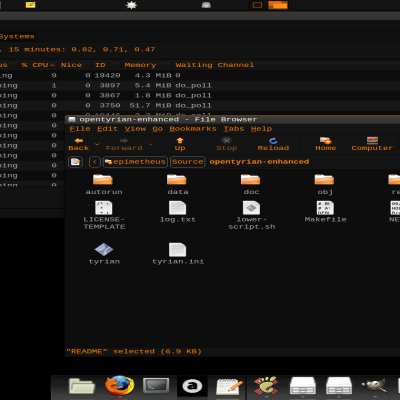Sort processes by % CPU column

point(38,65)
